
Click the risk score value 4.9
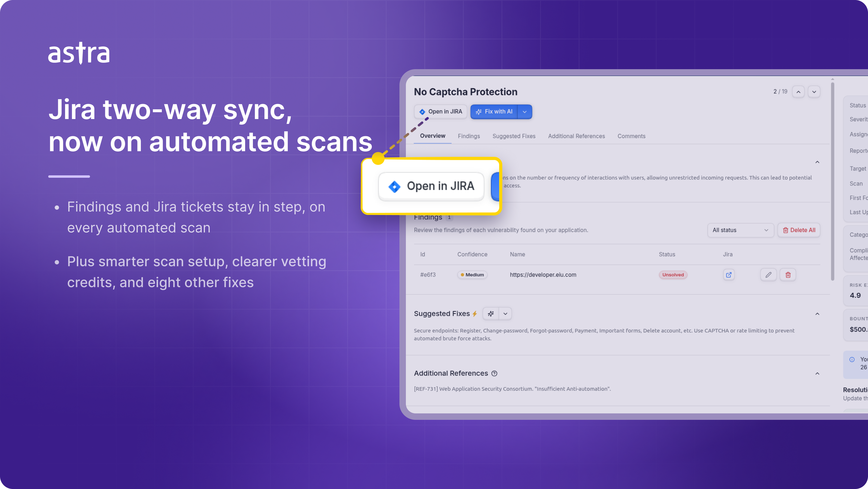click(855, 295)
